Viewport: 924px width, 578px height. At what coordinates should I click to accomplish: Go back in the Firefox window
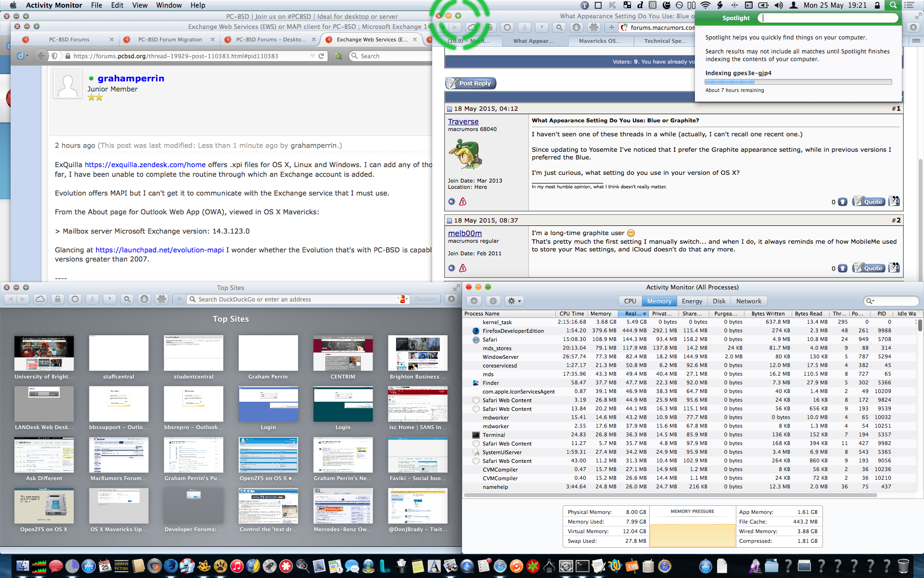(41, 56)
